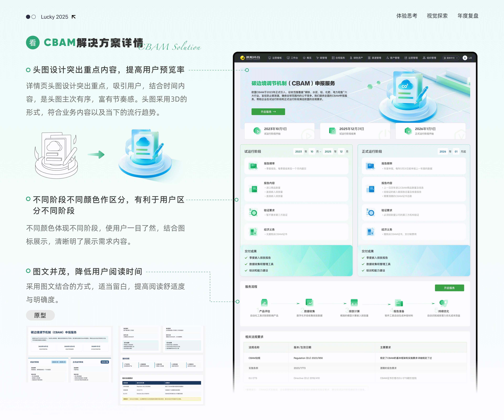Click the 开启服务 button in 服务流程

click(449, 288)
